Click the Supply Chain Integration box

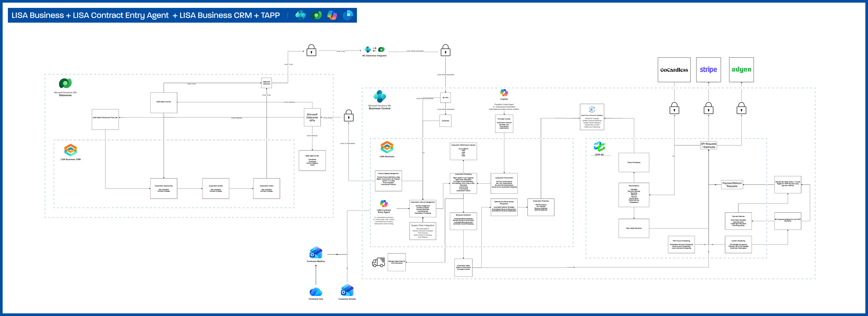coord(422,231)
